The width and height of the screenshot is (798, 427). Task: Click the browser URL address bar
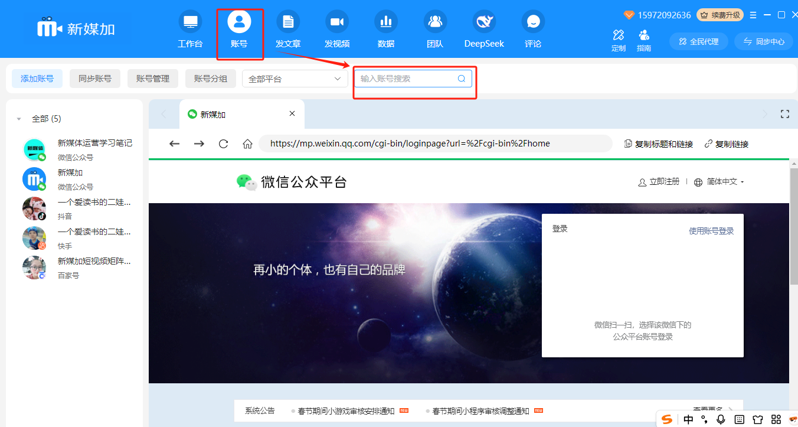(x=435, y=144)
